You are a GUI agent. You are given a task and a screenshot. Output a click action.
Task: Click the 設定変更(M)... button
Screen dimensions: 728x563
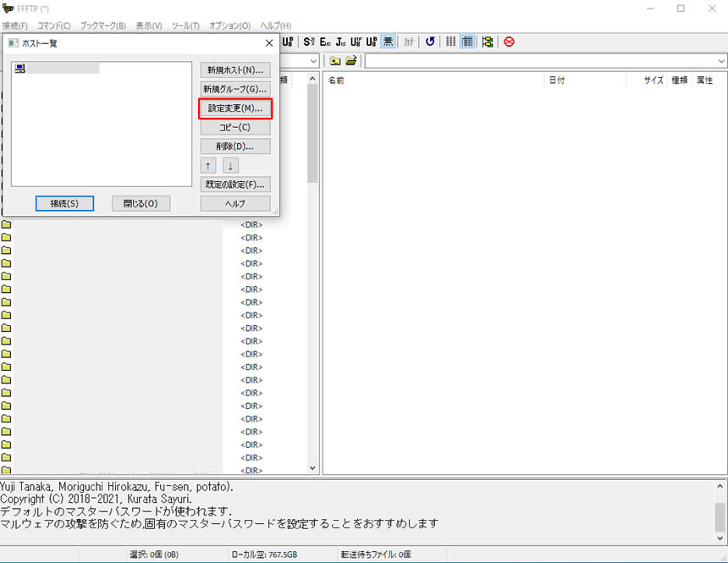[x=235, y=108]
